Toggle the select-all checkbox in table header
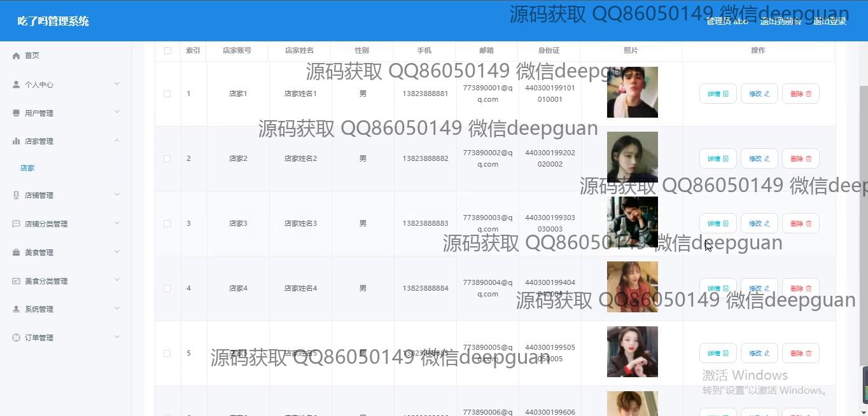The height and width of the screenshot is (416, 868). [167, 50]
